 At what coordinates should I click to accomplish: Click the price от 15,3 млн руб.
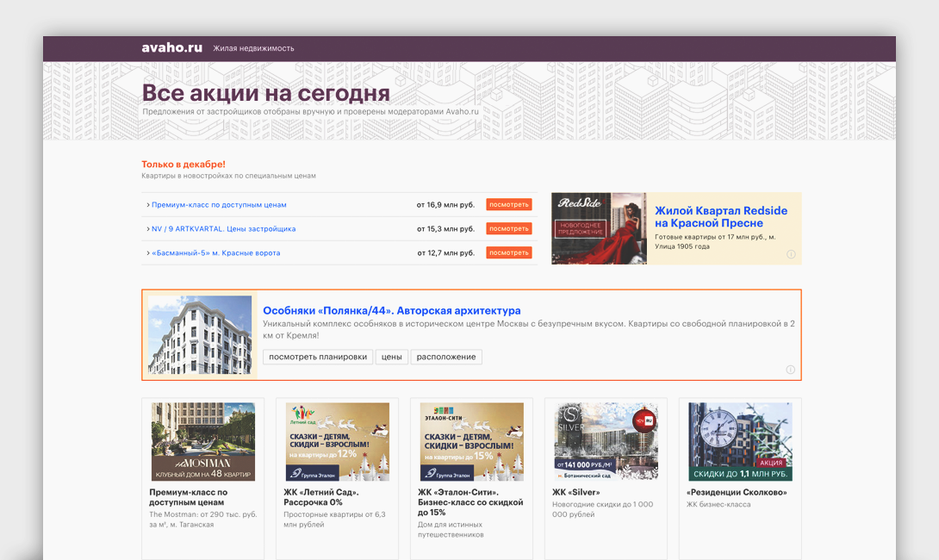tap(445, 229)
